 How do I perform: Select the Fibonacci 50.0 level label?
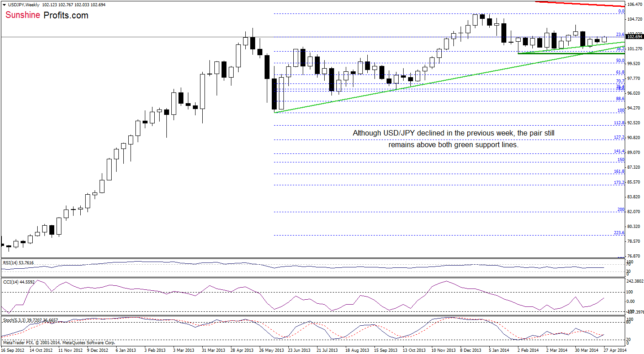[621, 61]
